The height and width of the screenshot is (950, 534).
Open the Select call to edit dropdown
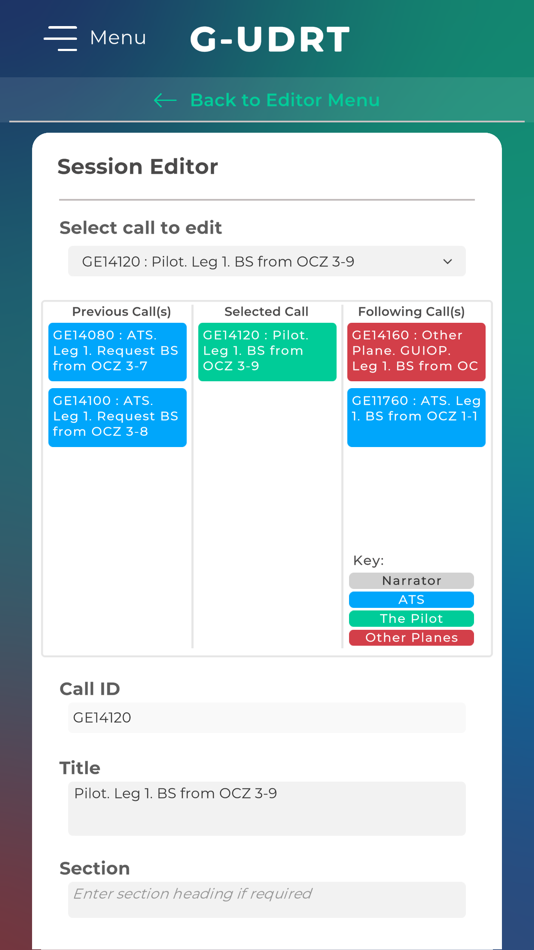coord(267,261)
